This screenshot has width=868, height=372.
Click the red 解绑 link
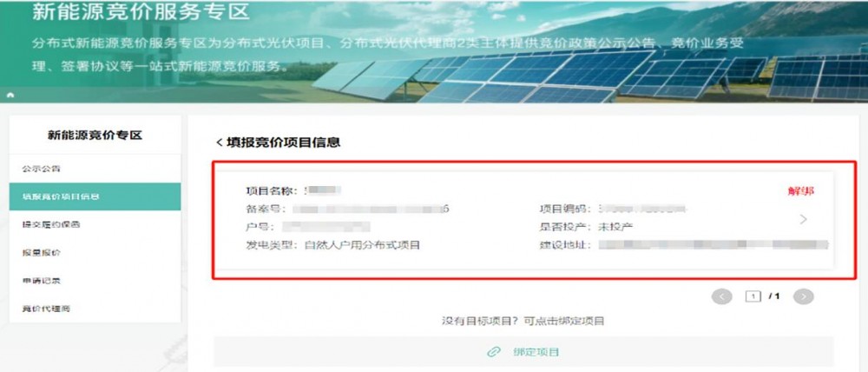click(800, 191)
